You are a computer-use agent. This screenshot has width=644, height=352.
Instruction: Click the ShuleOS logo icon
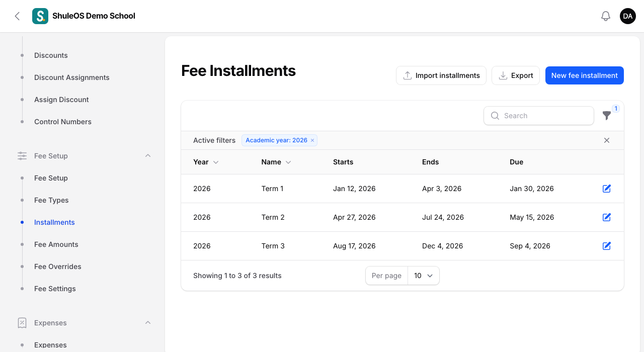(40, 16)
